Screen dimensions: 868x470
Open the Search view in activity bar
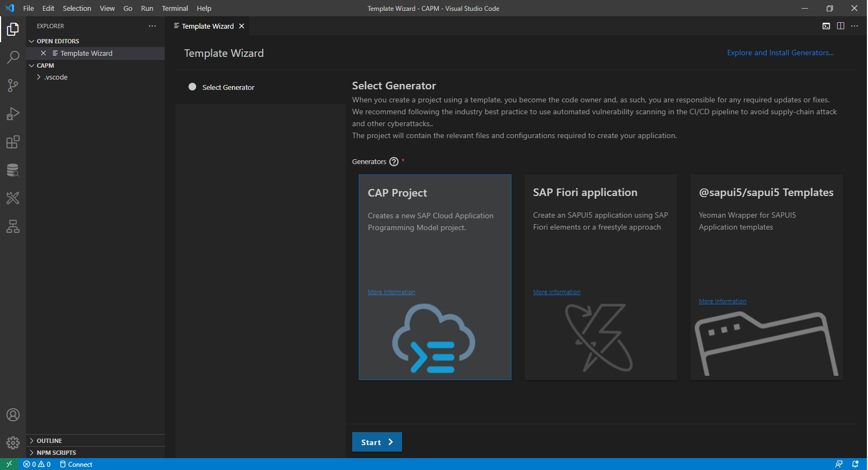13,57
